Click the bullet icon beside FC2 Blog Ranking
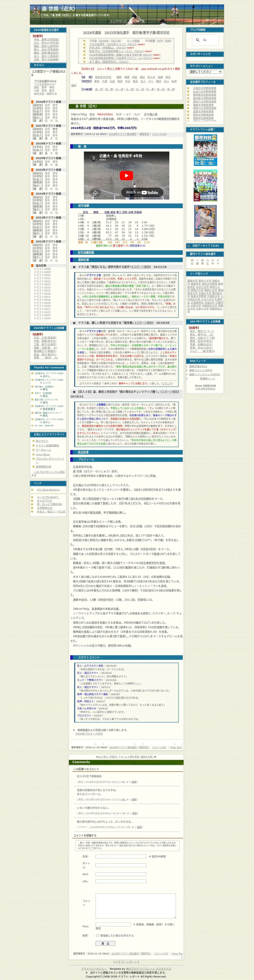Image resolution: width=254 pixels, height=980 pixels. click(x=32, y=490)
